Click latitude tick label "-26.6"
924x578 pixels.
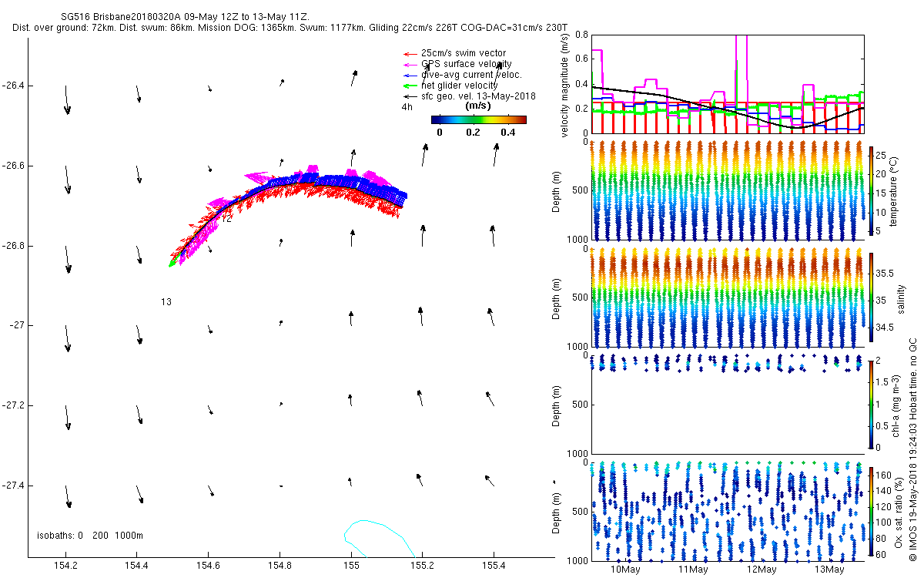pos(12,166)
